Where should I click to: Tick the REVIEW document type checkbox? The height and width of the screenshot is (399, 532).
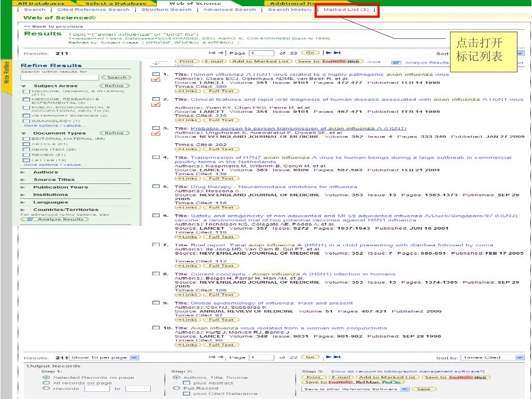tap(26, 155)
